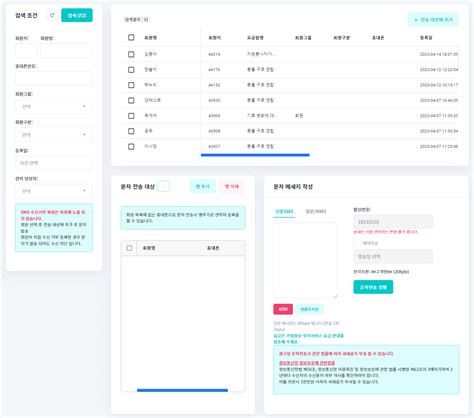Click the 발송일 선택 date field
Screen dimensions: 474x418
pyautogui.click(x=393, y=257)
